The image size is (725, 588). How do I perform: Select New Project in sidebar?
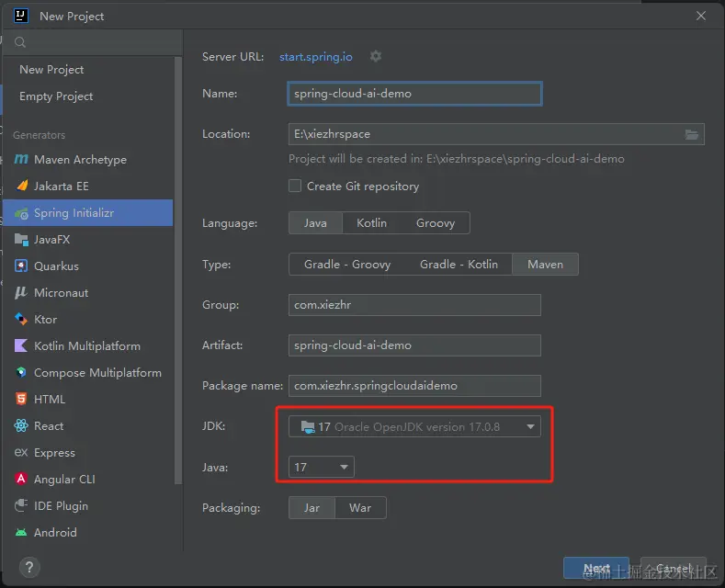tap(51, 70)
